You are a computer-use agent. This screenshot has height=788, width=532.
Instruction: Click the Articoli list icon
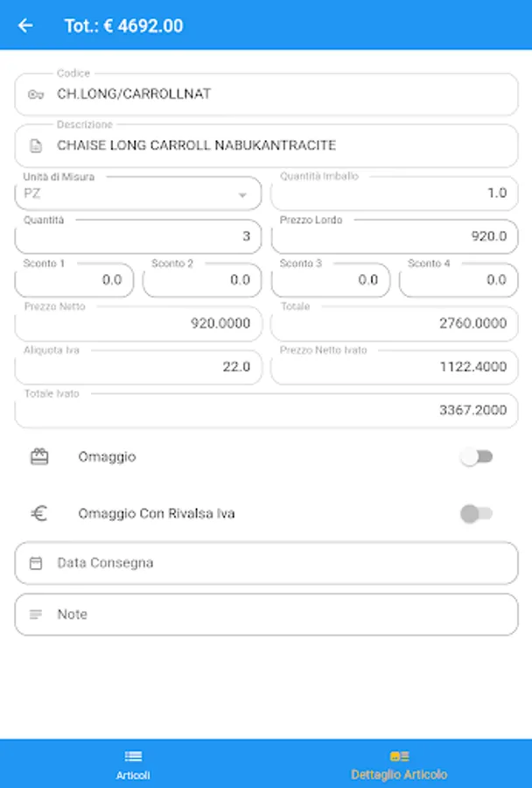(133, 756)
